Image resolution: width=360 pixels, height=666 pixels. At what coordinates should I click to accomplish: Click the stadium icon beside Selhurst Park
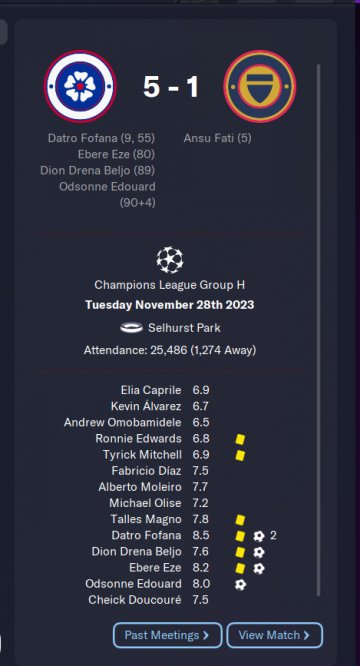click(131, 328)
